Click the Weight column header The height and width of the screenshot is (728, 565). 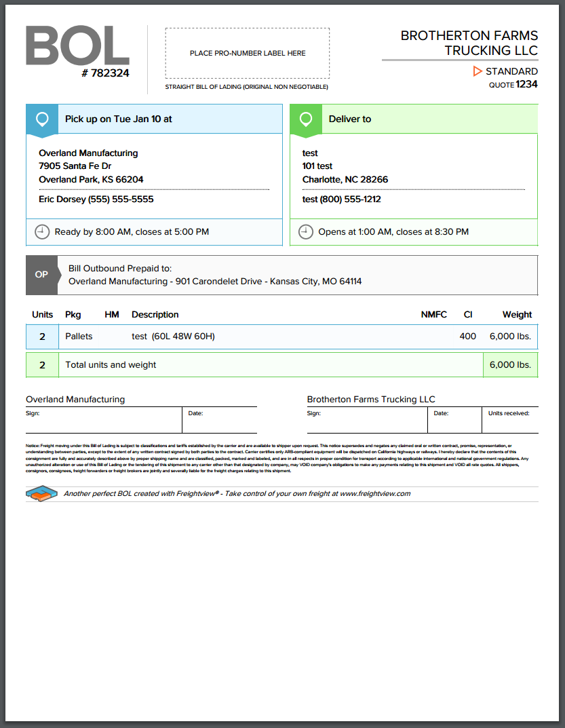tap(517, 314)
